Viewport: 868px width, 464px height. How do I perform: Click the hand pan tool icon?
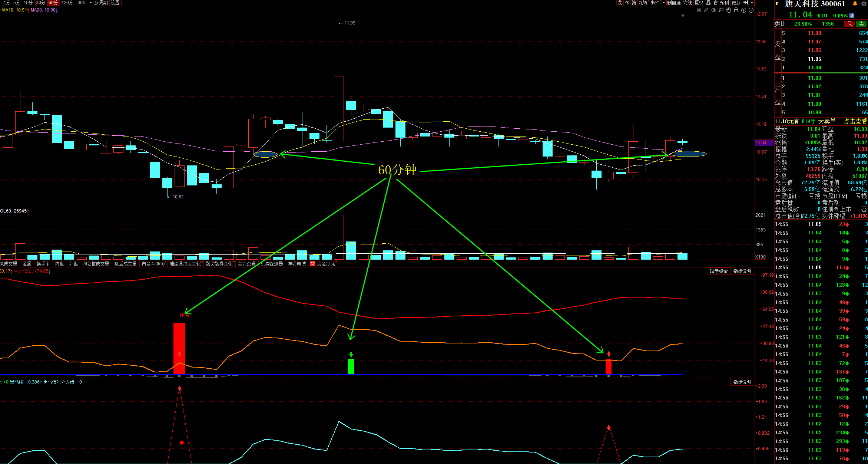(729, 10)
